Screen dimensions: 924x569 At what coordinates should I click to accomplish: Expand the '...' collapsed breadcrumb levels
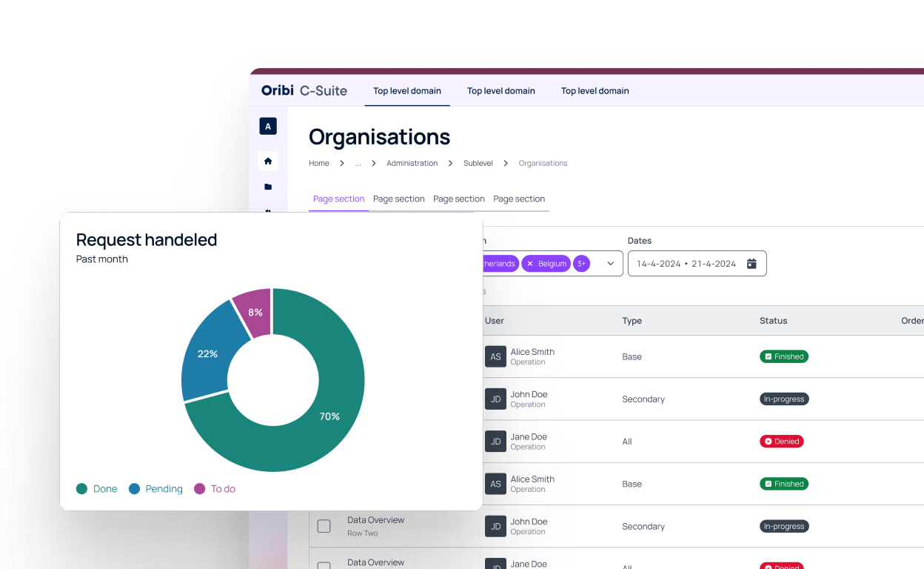point(358,163)
